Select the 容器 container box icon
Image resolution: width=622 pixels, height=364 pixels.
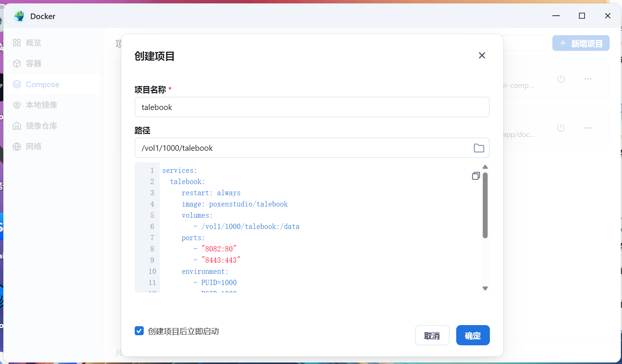pos(17,64)
